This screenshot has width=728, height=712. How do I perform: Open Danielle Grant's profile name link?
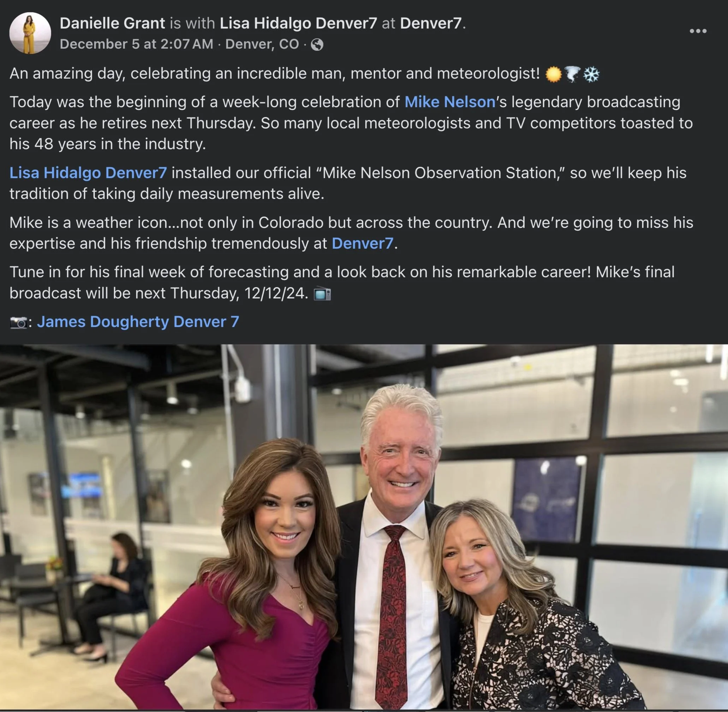click(112, 23)
